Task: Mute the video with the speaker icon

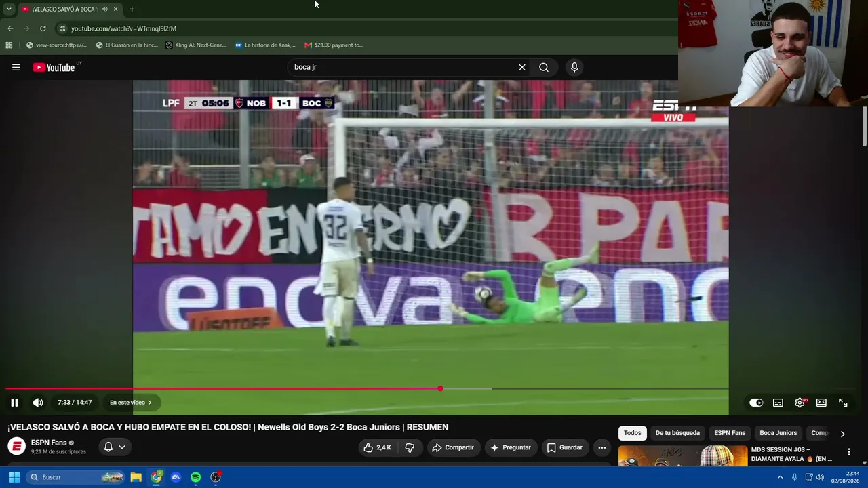Action: (38, 403)
